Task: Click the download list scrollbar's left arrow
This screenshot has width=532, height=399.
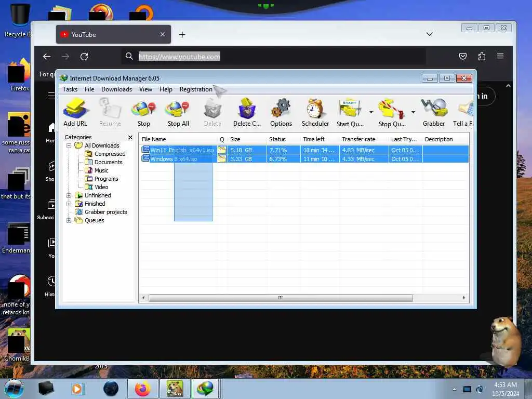Action: (x=143, y=298)
